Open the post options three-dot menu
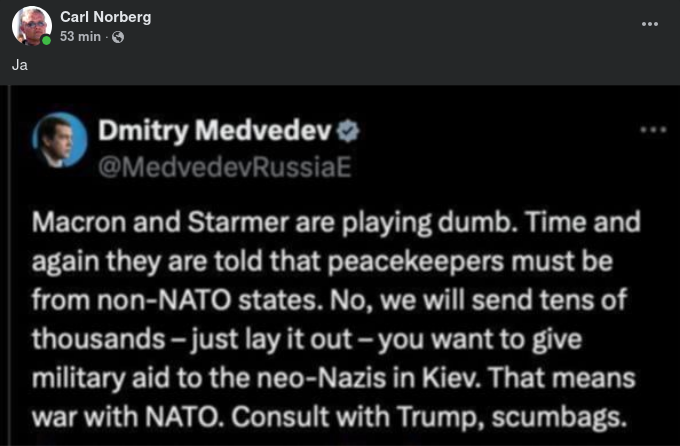Viewport: 680px width, 446px height. [x=650, y=24]
